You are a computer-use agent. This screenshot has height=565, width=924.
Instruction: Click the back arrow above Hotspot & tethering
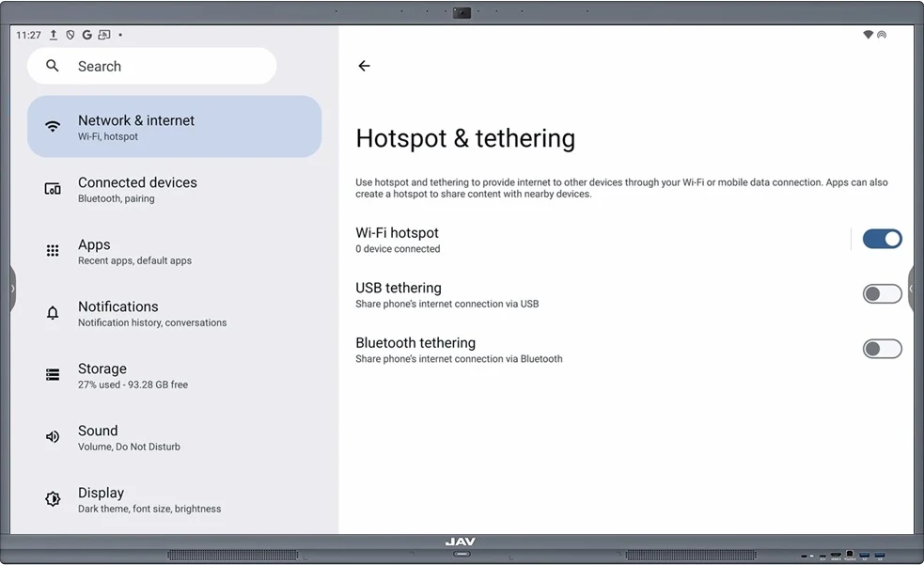pos(365,66)
